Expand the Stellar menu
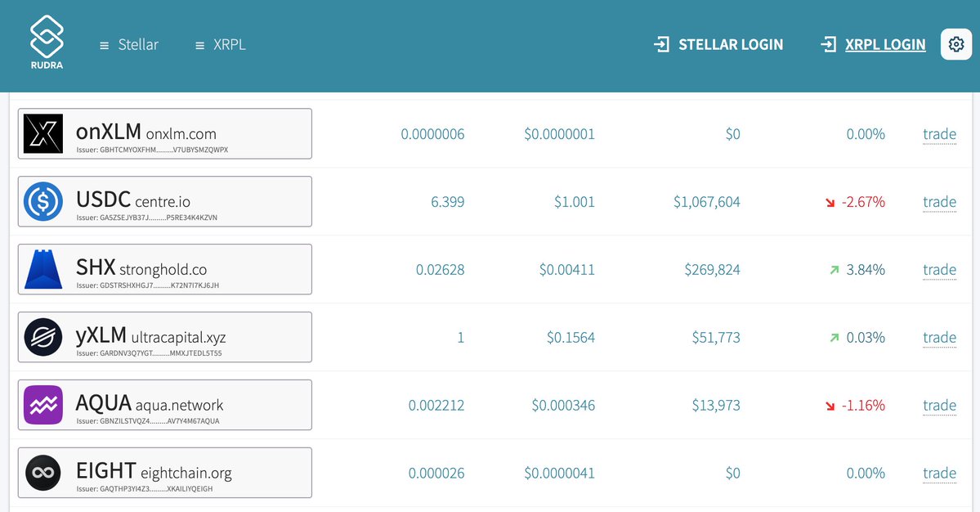Viewport: 980px width, 512px height. (129, 45)
